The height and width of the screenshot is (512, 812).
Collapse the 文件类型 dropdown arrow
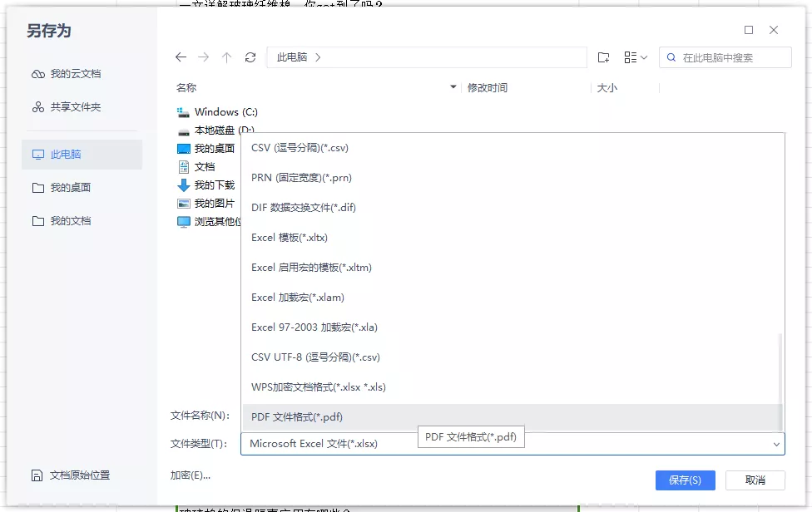tap(776, 444)
